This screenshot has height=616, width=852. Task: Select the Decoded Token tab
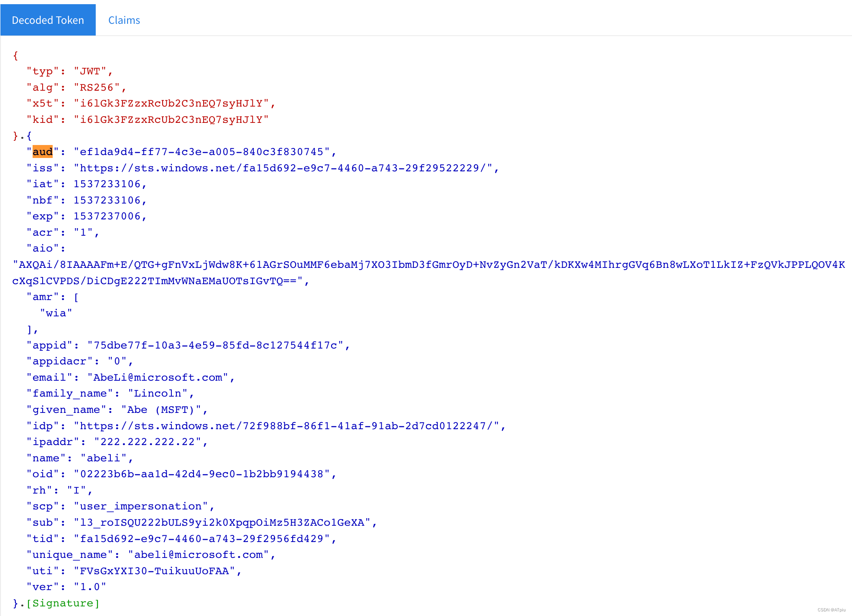(x=48, y=20)
